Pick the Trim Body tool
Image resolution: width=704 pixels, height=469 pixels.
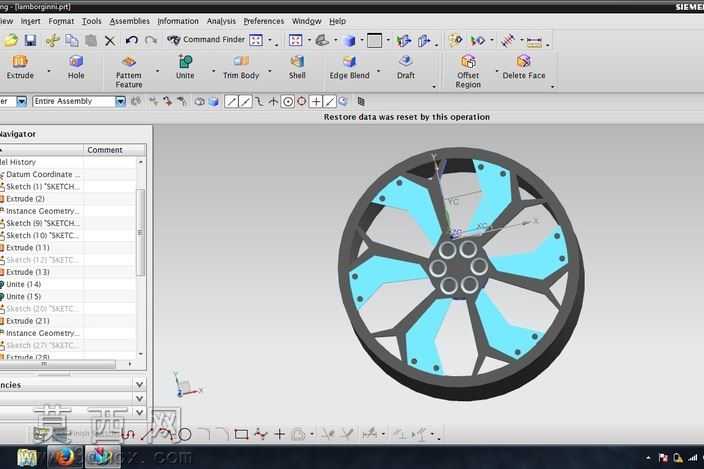pos(241,67)
